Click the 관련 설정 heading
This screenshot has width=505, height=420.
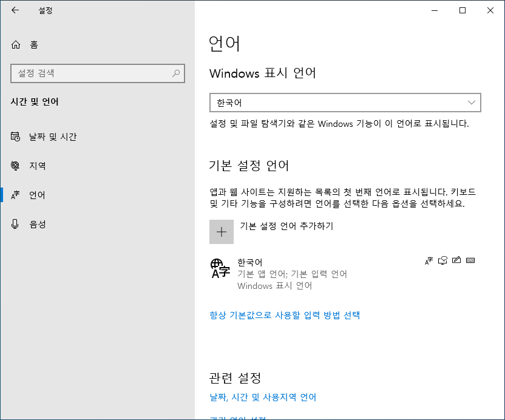coord(235,378)
